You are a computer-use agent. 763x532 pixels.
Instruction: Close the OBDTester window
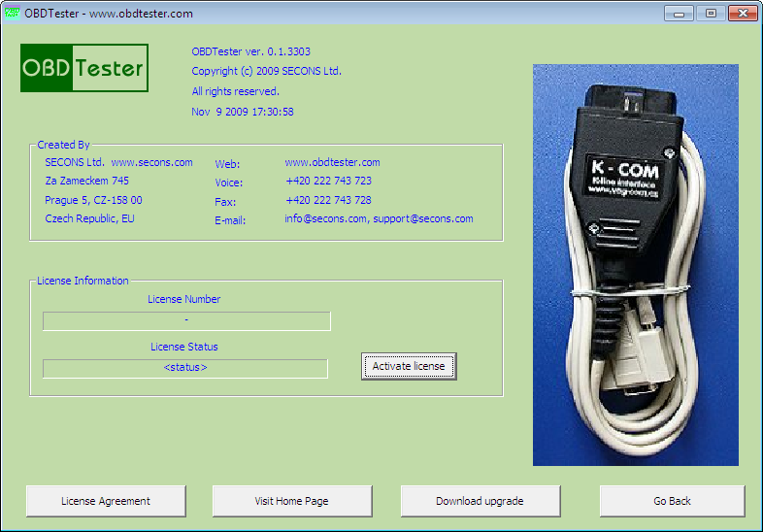tap(743, 14)
